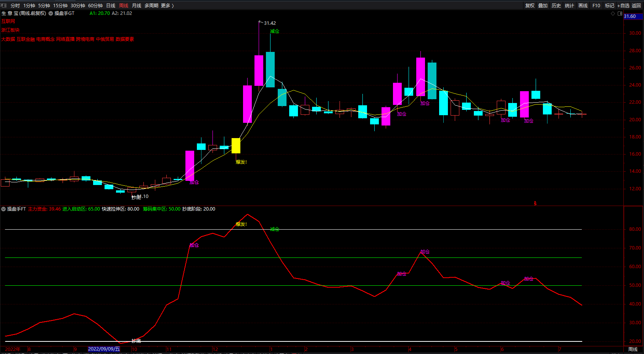The height and width of the screenshot is (354, 644).
Task: Click the 生意宝(周线.前复权) stock title
Action: pos(24,13)
